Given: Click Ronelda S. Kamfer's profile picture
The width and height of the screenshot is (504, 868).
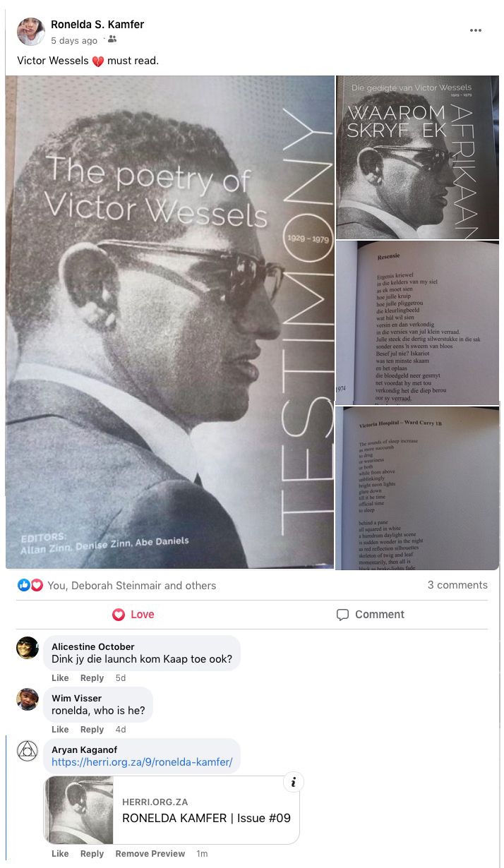Looking at the screenshot, I should (x=30, y=32).
